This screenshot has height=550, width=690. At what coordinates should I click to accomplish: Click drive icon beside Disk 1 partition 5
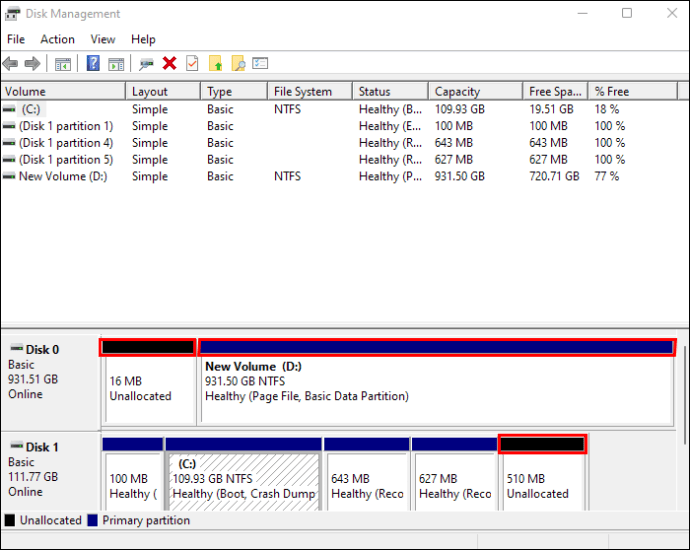click(x=9, y=159)
